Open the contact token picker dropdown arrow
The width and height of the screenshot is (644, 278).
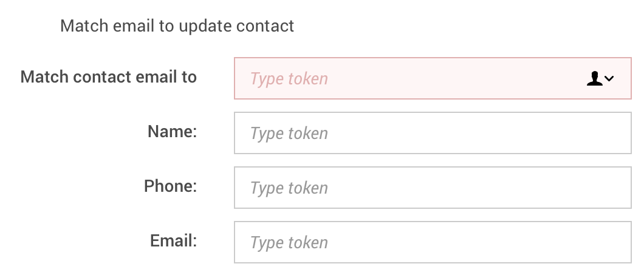(x=609, y=78)
